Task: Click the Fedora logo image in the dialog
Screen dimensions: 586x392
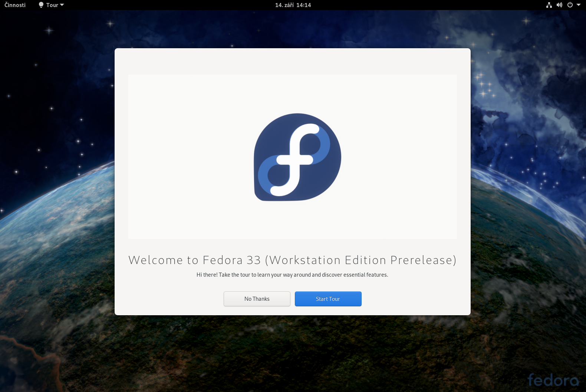Action: 297,157
